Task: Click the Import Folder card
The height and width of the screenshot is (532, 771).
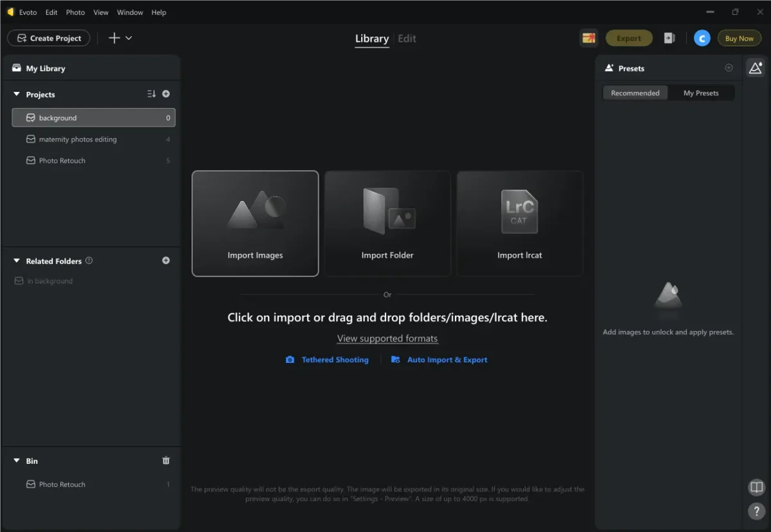Action: pyautogui.click(x=387, y=224)
